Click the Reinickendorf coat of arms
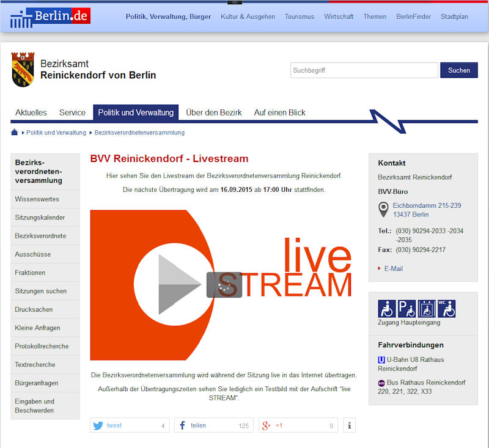The height and width of the screenshot is (448, 489). click(x=23, y=70)
